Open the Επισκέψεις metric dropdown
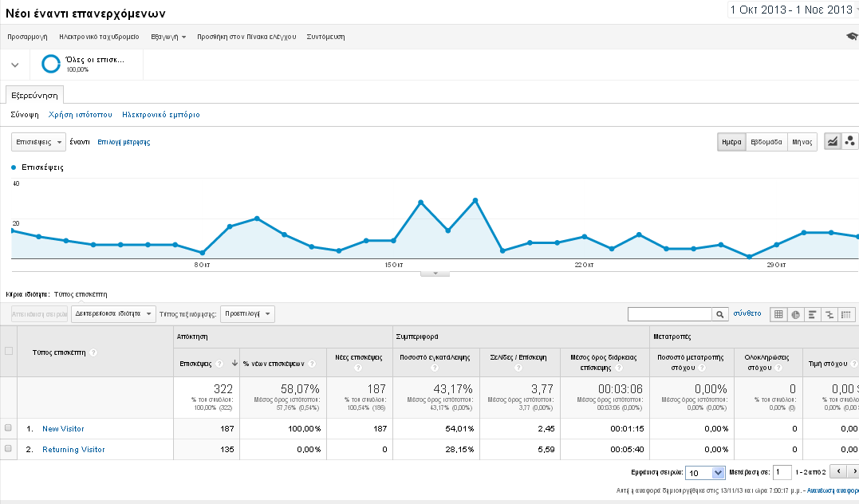This screenshot has width=859, height=504. [38, 142]
